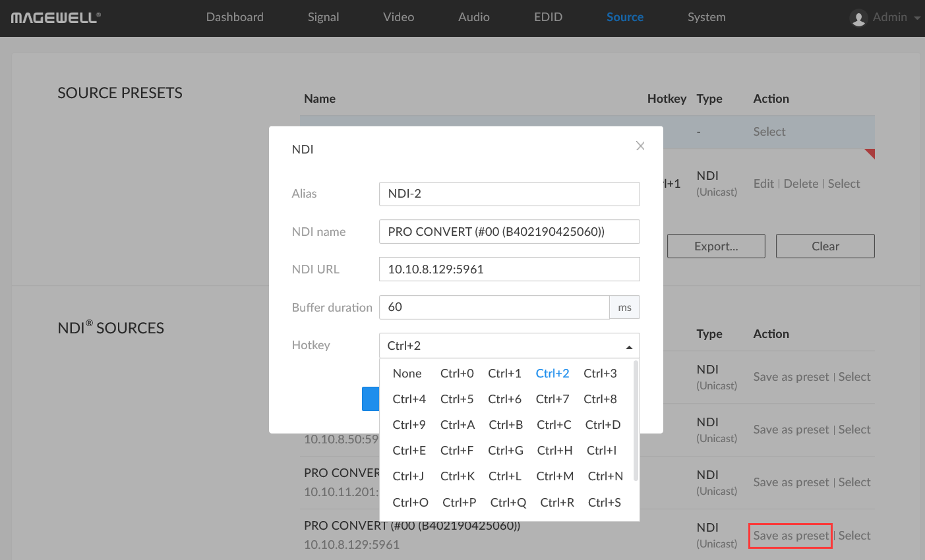Save 10.10.11.201 source as preset
This screenshot has width=925, height=560.
pos(791,482)
